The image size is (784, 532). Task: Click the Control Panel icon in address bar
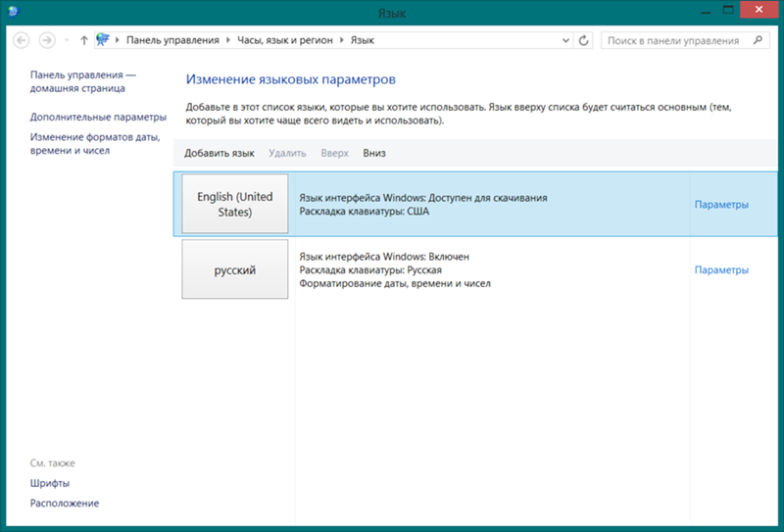[103, 40]
